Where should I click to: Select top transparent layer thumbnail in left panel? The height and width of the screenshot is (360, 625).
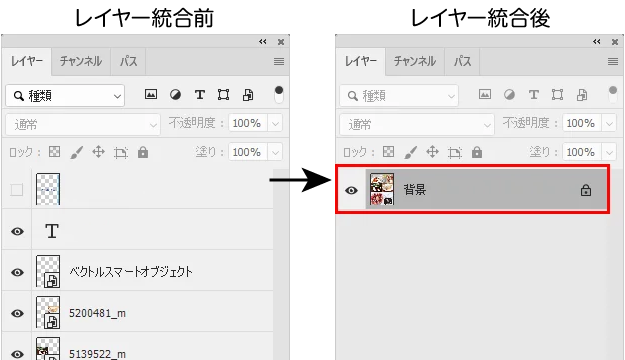pyautogui.click(x=48, y=189)
